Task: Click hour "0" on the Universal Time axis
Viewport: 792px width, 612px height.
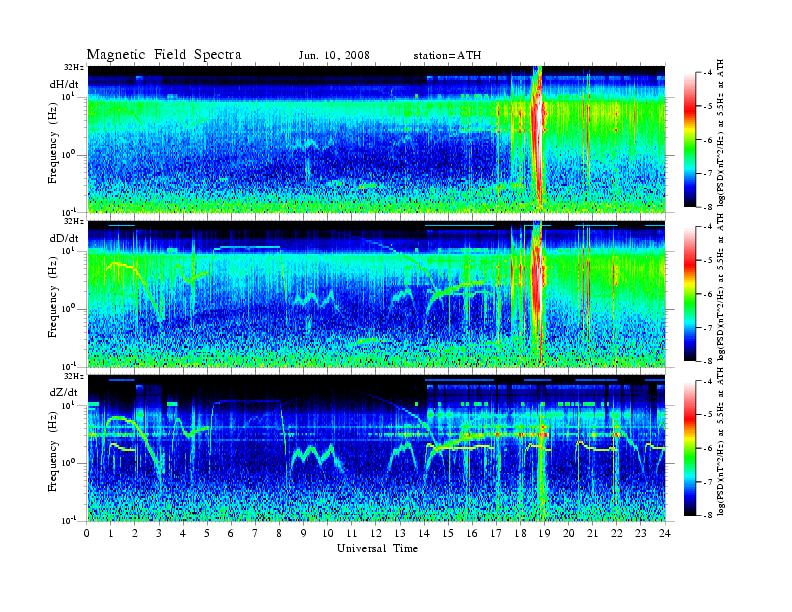Action: coord(87,533)
